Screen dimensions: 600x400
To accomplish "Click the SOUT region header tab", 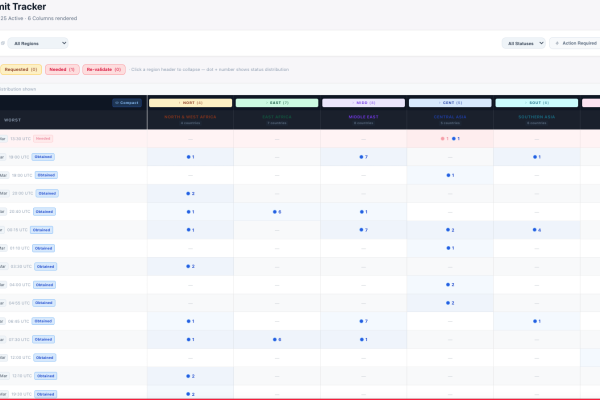I will pos(537,102).
